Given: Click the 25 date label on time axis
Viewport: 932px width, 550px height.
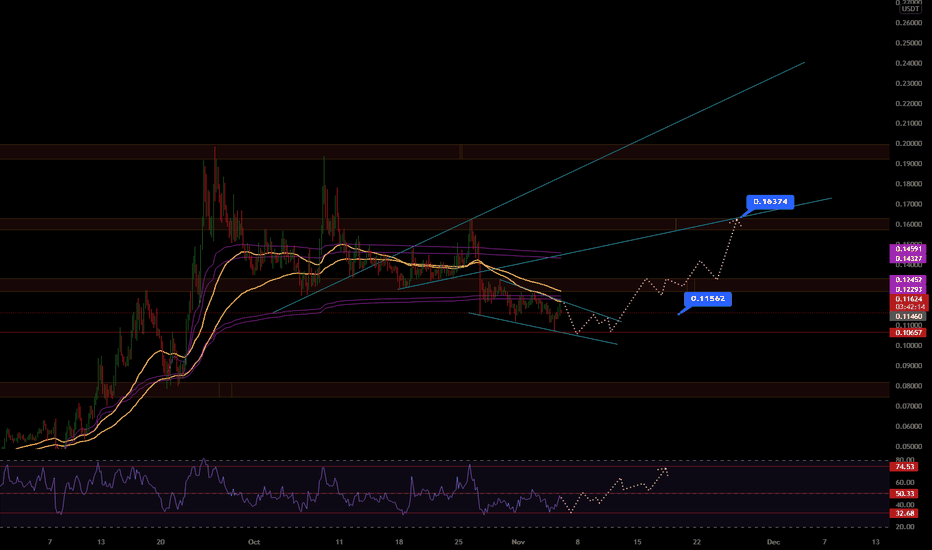Looking at the screenshot, I should tap(458, 542).
